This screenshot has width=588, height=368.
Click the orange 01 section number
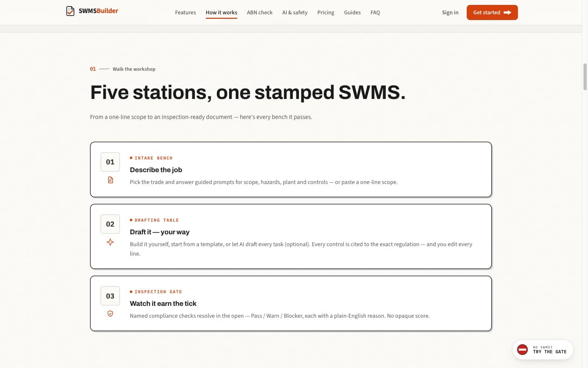pos(93,69)
